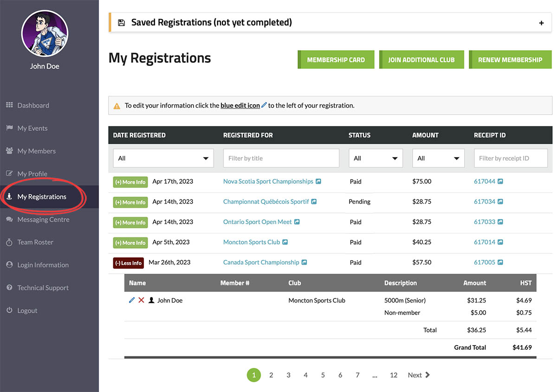The width and height of the screenshot is (557, 392).
Task: Collapse Less Info for Mar 26th registration
Action: 128,263
